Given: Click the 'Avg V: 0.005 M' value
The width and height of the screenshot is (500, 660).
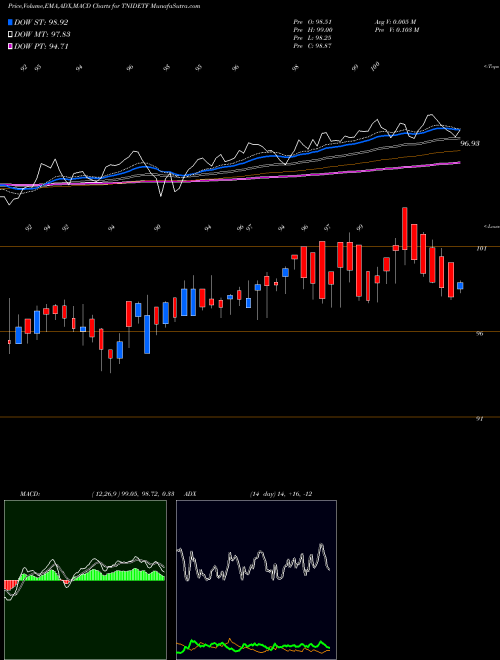Looking at the screenshot, I should click(x=395, y=22).
